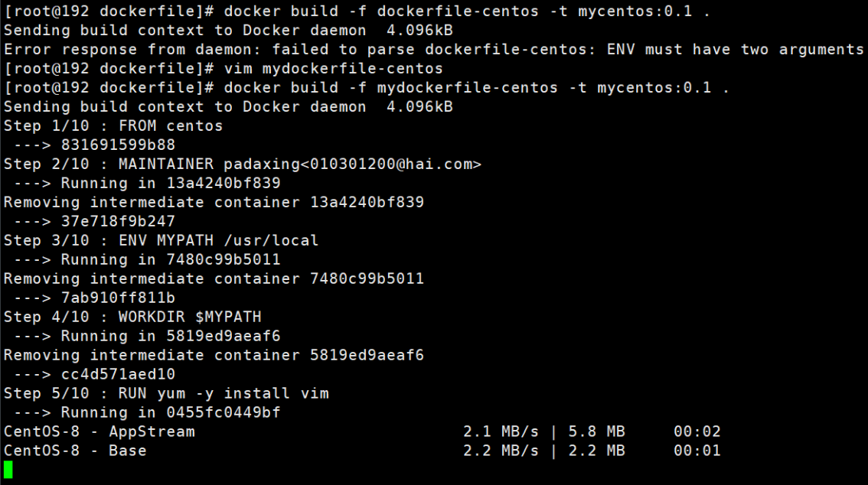Click image hash 37e718f9b247
This screenshot has height=485, width=868.
(118, 221)
